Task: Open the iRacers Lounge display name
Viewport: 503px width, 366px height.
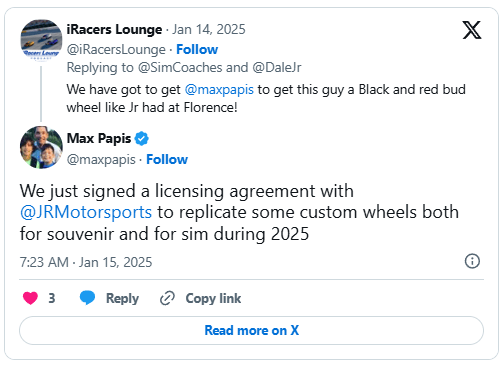Action: tap(114, 29)
